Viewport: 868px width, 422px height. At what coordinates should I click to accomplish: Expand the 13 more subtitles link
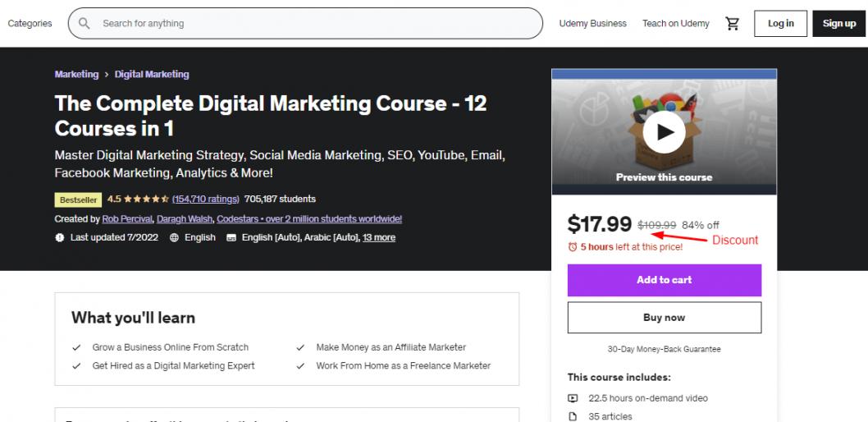click(379, 237)
